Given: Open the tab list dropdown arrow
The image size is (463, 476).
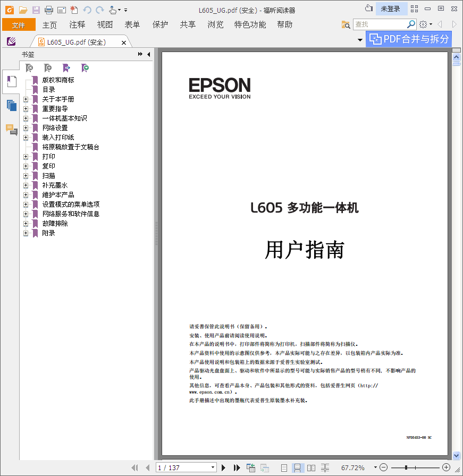Looking at the screenshot, I should pos(360,40).
